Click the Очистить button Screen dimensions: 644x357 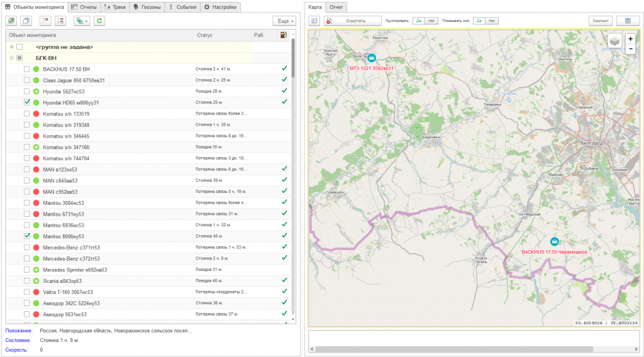pyautogui.click(x=353, y=21)
